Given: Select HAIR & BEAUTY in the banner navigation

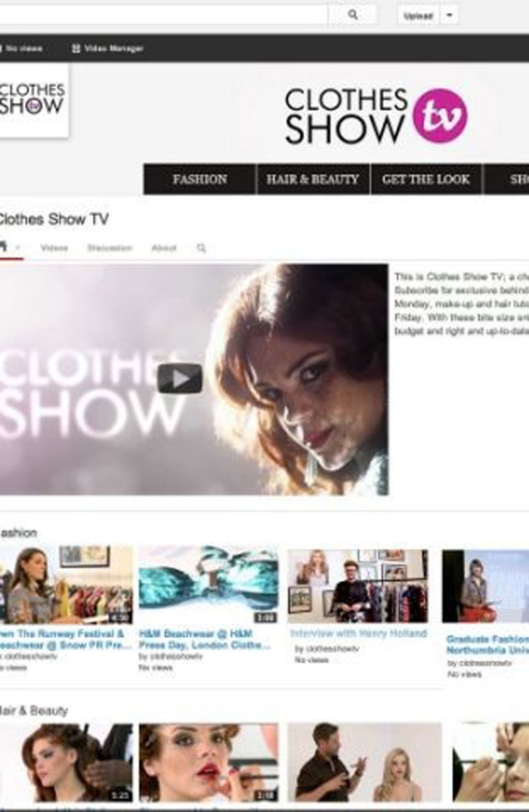Looking at the screenshot, I should [x=313, y=179].
